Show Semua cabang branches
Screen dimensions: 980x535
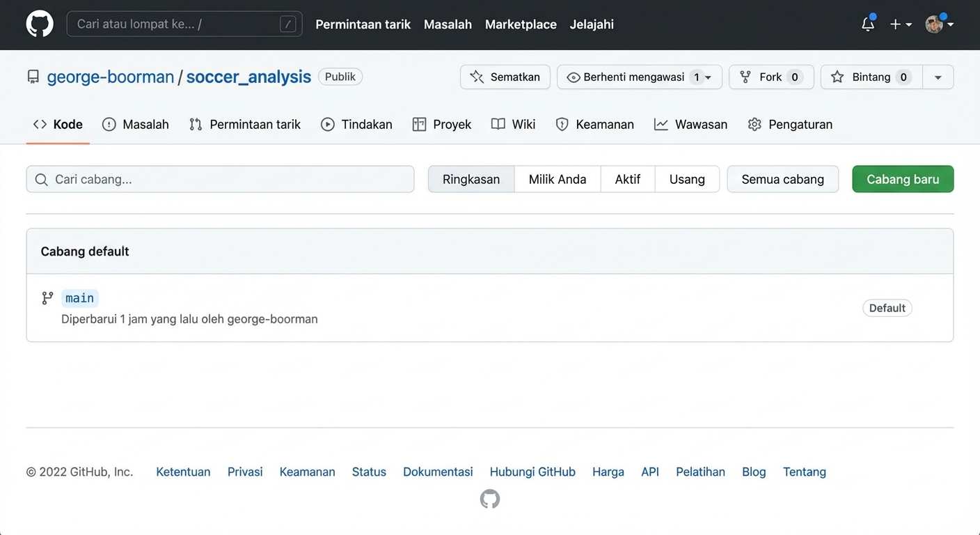(x=783, y=179)
